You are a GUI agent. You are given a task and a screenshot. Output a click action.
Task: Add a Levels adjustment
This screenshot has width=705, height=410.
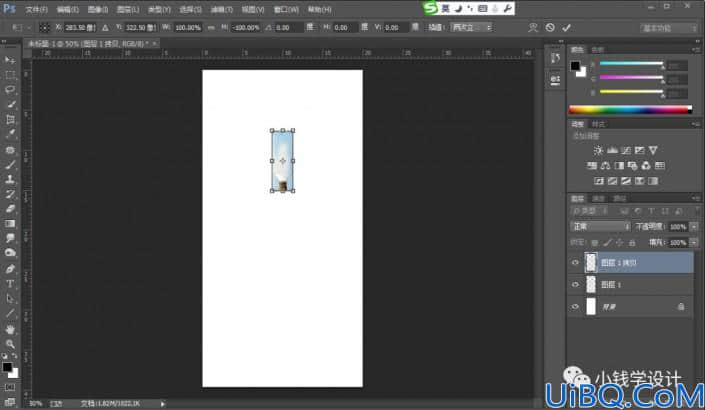click(612, 150)
